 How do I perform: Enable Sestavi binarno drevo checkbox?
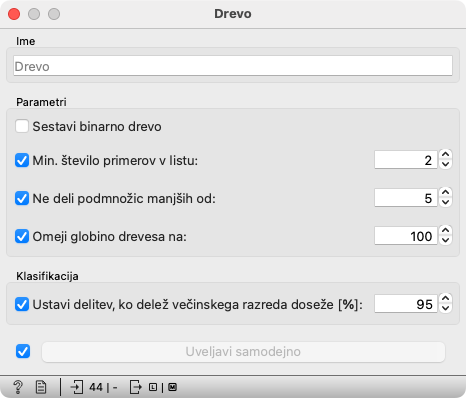(22, 126)
